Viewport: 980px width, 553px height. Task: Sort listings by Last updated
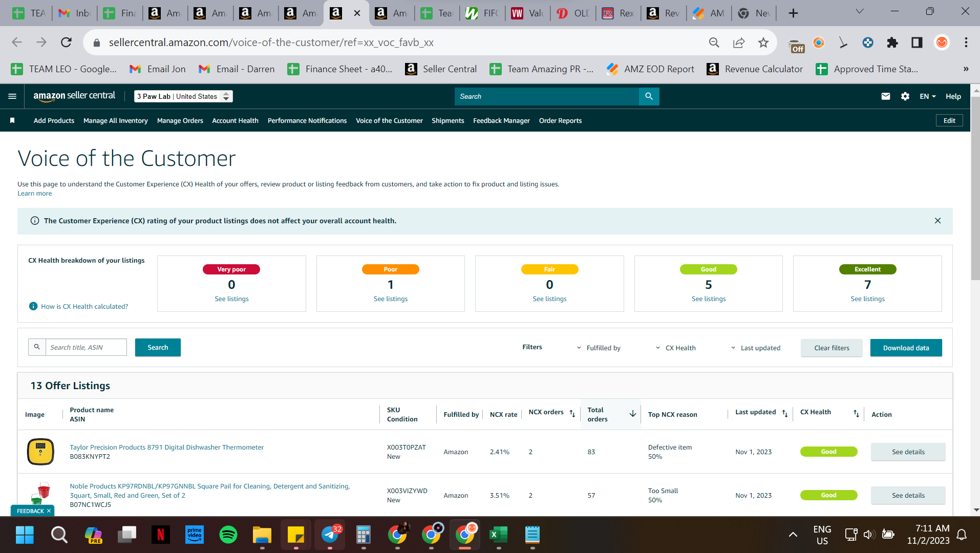(x=785, y=413)
